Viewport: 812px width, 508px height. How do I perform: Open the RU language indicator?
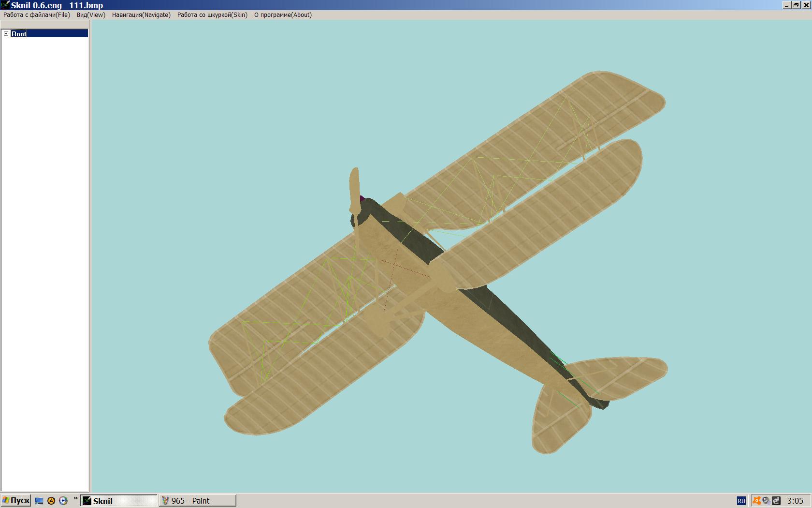tap(741, 501)
